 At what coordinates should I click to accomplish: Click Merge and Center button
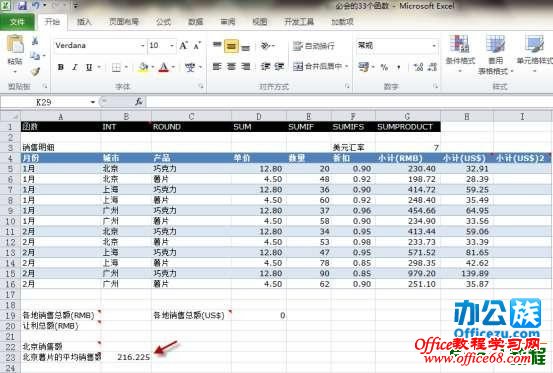[317, 66]
